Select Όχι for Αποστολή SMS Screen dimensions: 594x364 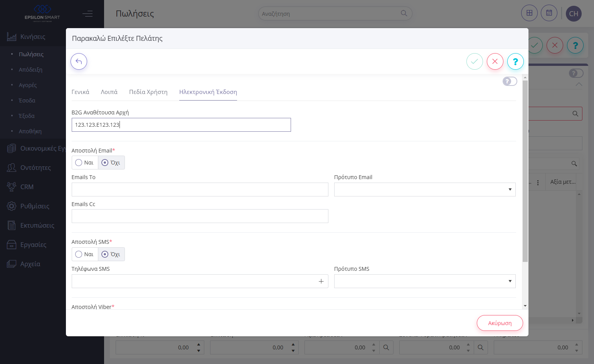coord(111,254)
